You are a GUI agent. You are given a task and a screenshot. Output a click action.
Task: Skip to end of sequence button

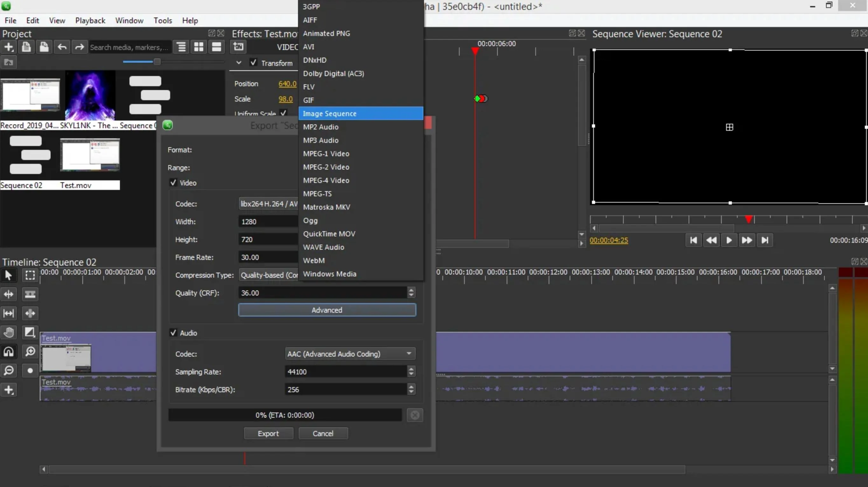pos(765,240)
